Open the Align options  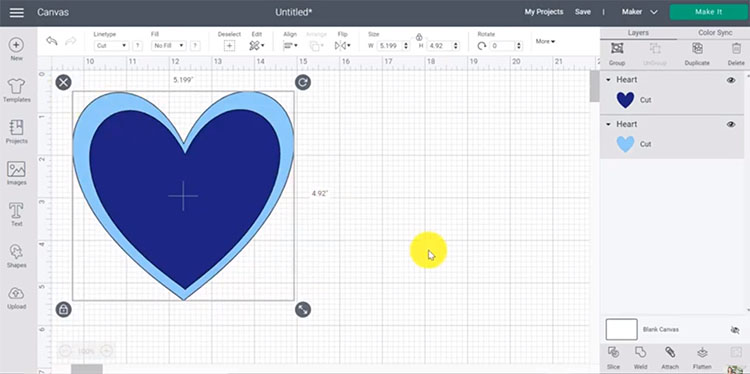[290, 45]
